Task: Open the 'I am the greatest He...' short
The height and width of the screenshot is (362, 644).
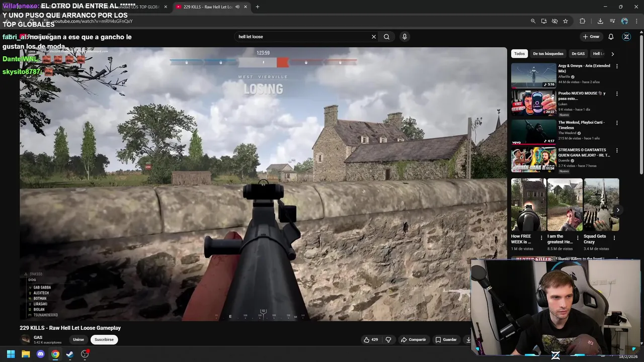Action: point(565,205)
